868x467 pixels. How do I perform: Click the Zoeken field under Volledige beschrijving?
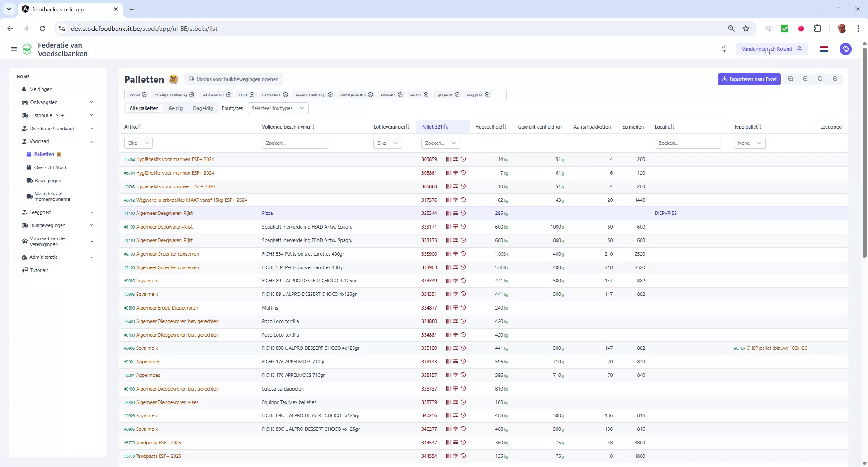tap(295, 143)
